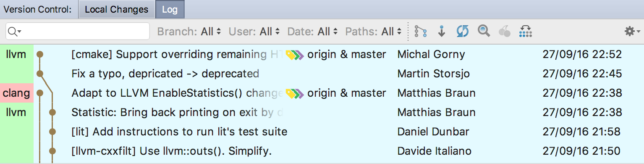Click the magnifier quick search icon

point(484,31)
